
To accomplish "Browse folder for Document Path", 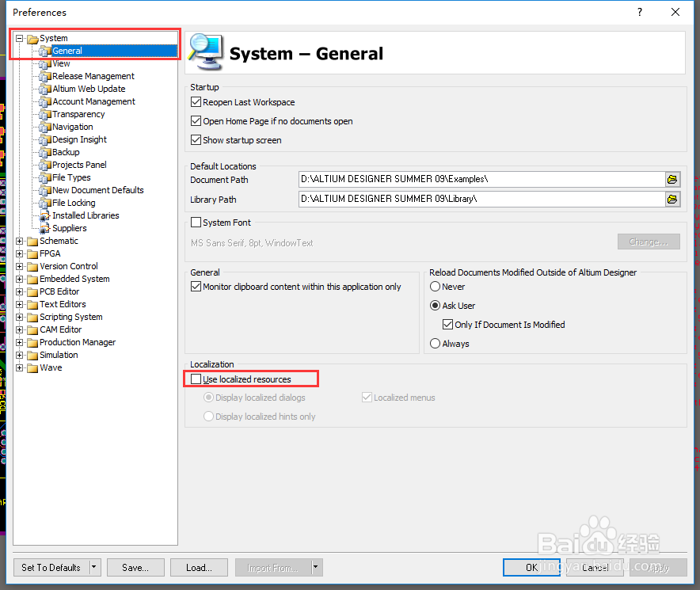I will [x=672, y=180].
